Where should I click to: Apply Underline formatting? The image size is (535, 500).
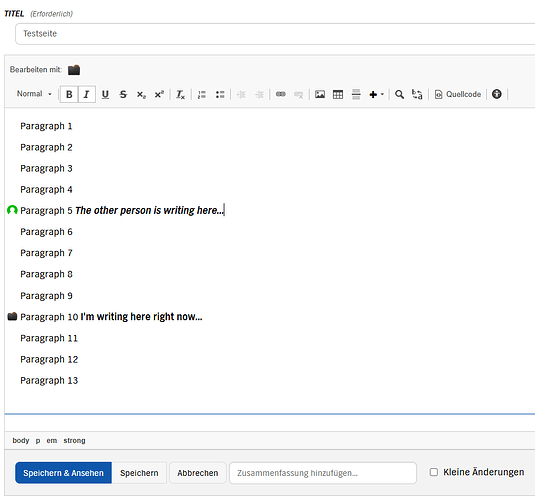[x=105, y=94]
